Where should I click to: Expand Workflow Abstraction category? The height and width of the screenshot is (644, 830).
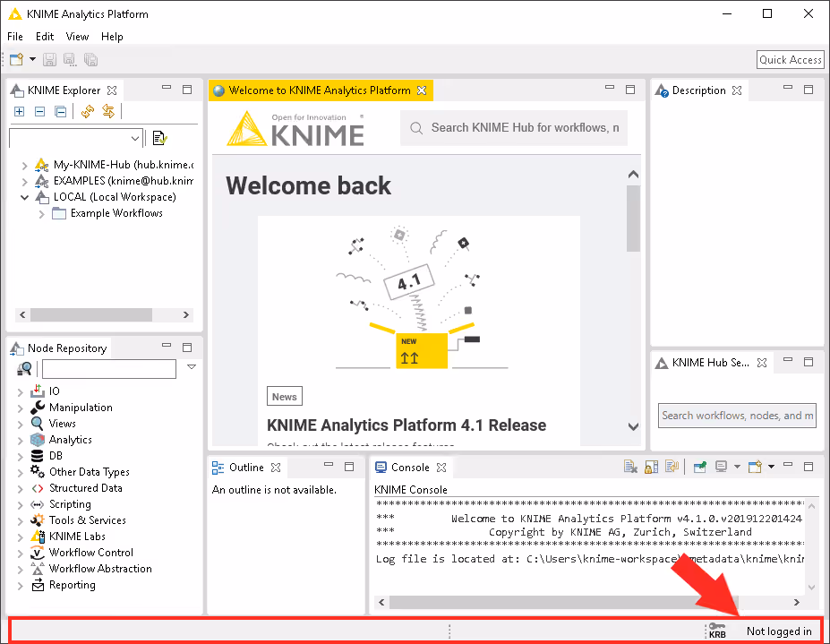click(20, 570)
